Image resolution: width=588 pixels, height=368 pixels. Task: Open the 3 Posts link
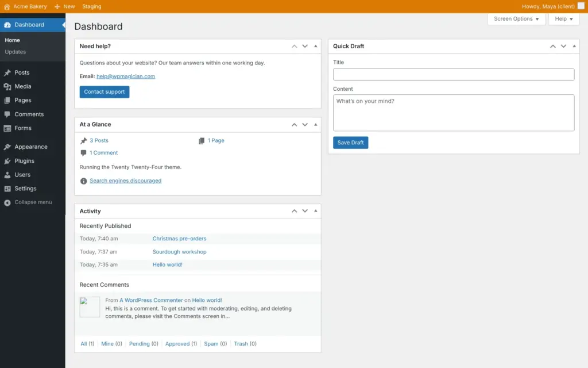[x=99, y=140]
